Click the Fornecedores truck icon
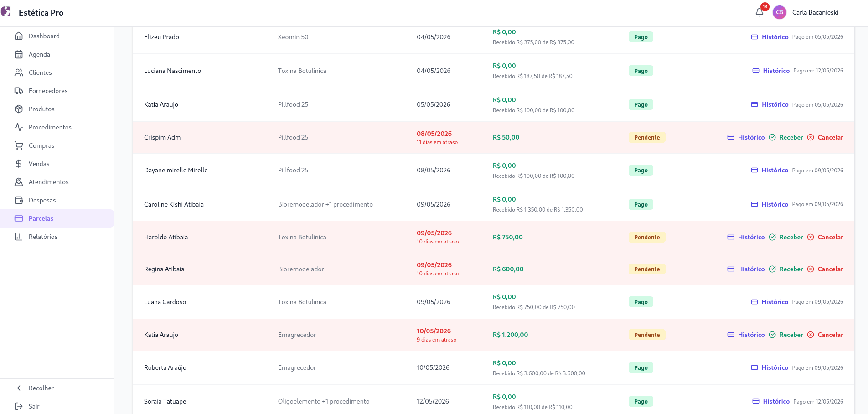This screenshot has height=414, width=868. pyautogui.click(x=19, y=91)
